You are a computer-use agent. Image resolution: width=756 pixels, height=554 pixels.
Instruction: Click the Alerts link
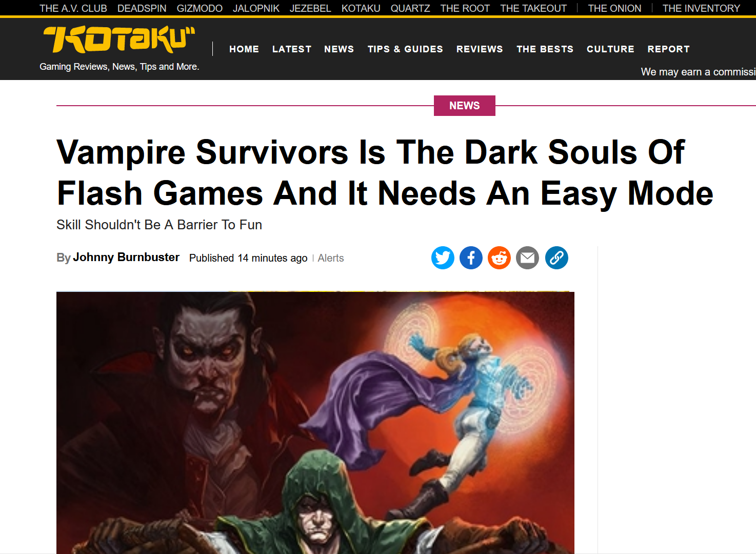[x=331, y=258]
